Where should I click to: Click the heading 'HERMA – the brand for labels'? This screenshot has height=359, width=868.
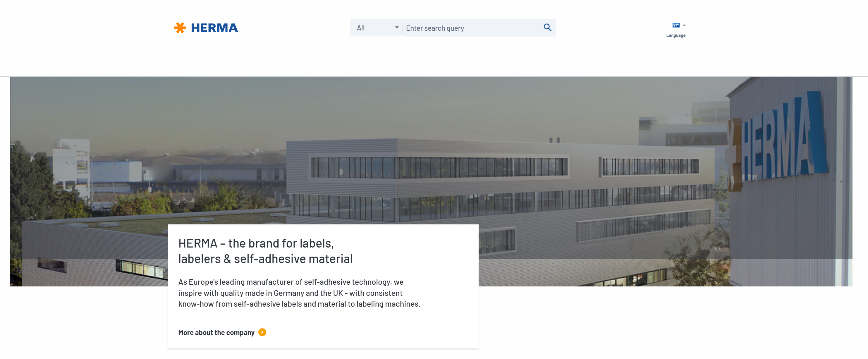265,251
